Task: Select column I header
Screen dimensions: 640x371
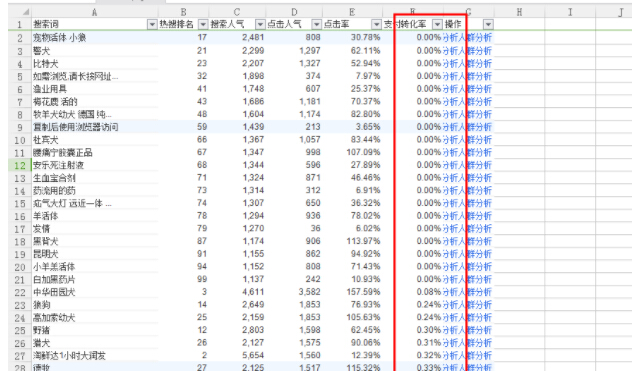Action: pos(570,12)
